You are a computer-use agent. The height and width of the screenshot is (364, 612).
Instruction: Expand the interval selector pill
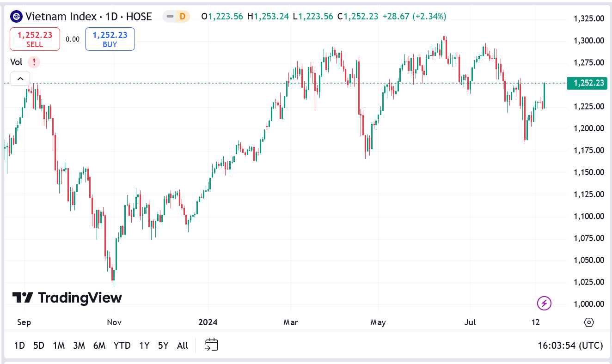coord(176,16)
